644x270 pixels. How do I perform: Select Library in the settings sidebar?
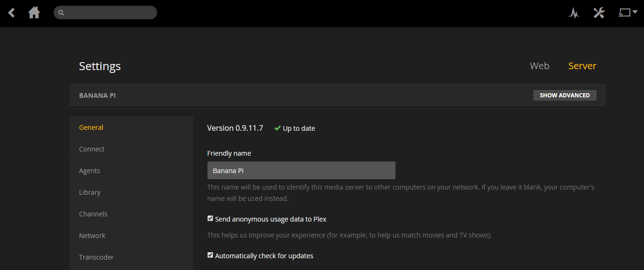coord(90,192)
